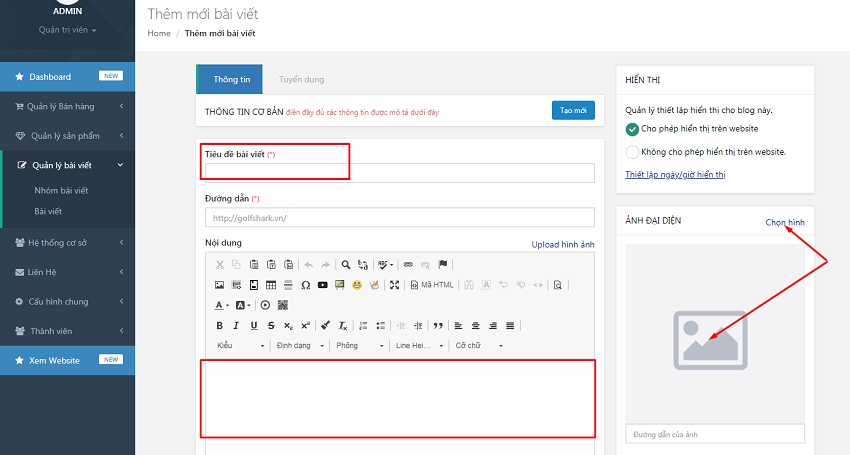This screenshot has height=455, width=850.
Task: Open 'Nhóm bài viết' in the sidebar
Action: coord(61,190)
